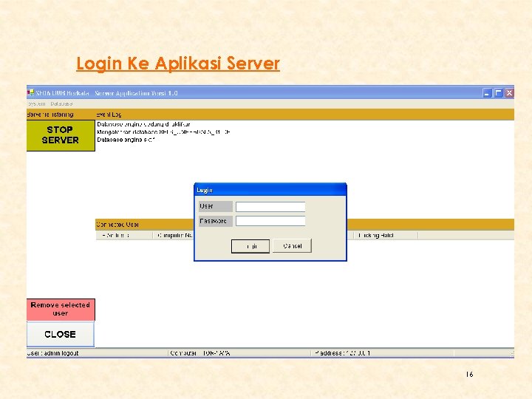Minimize the Server Application window
The width and height of the screenshot is (532, 399).
(x=487, y=93)
